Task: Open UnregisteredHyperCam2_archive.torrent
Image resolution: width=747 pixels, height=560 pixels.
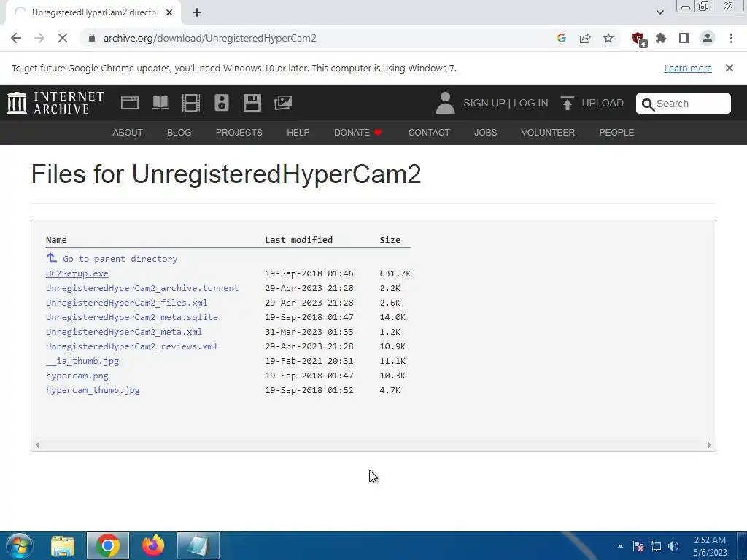Action: tap(142, 288)
